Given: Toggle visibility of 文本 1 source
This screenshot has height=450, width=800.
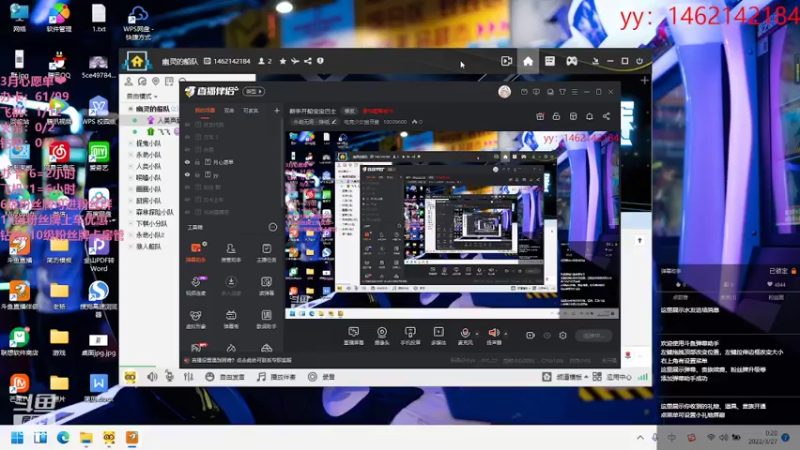Looking at the screenshot, I should [188, 137].
